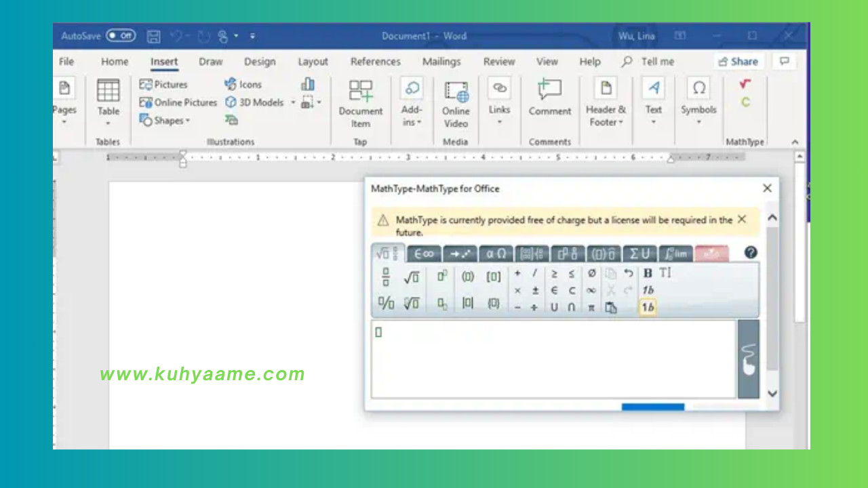Screen dimensions: 868x488
Task: Insert the intersection symbol
Action: coord(572,307)
